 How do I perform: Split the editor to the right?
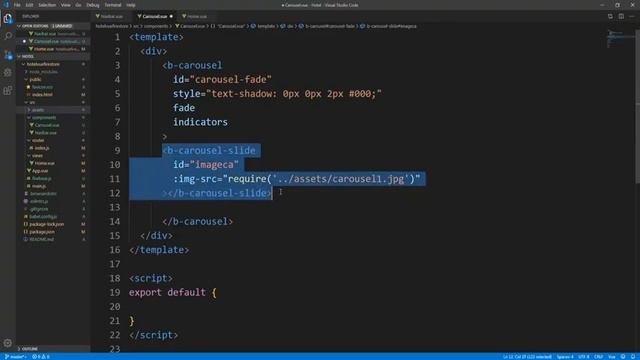tap(621, 16)
